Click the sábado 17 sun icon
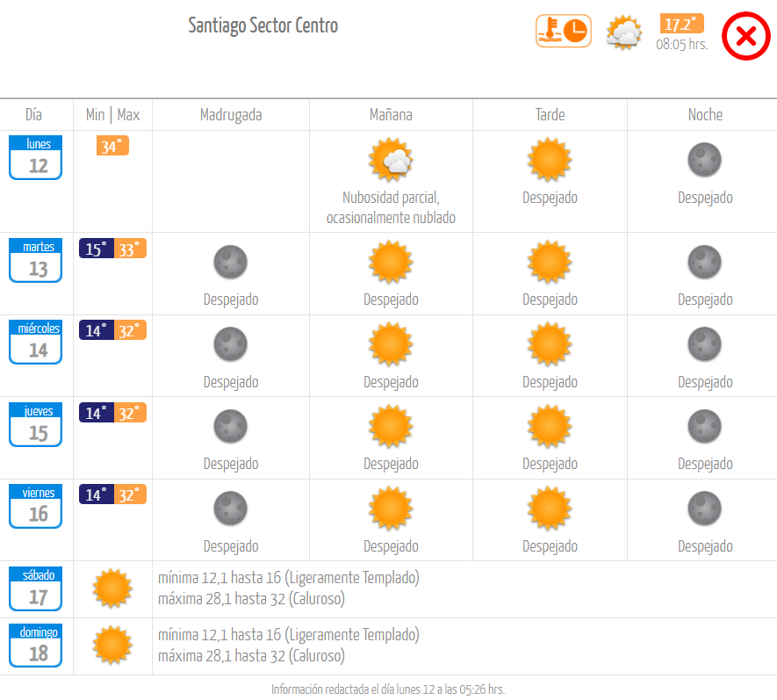Image resolution: width=777 pixels, height=700 pixels. pos(112,588)
